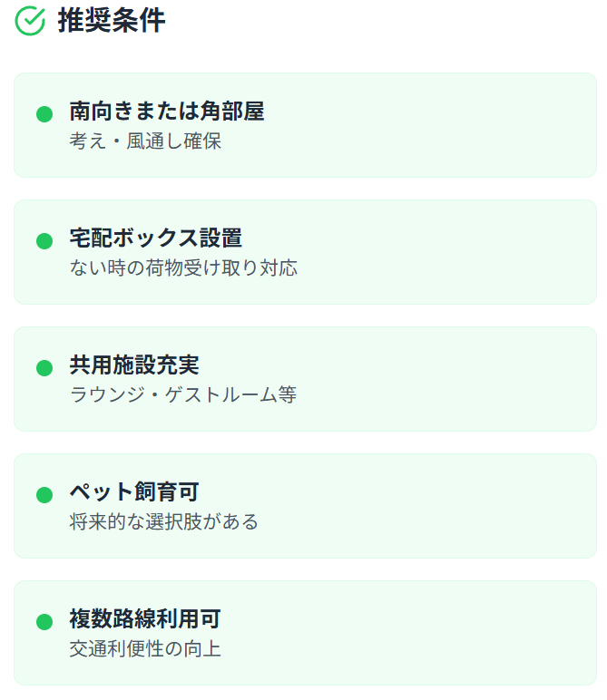The height and width of the screenshot is (700, 607).
Task: Open the shared facilities condition card
Action: [305, 379]
